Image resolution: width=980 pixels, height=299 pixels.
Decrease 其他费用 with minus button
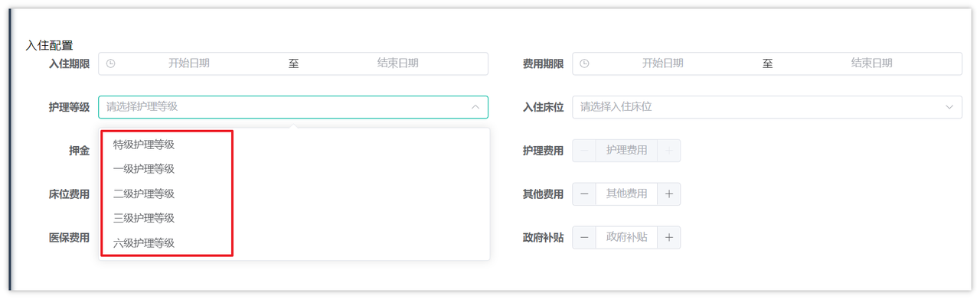[x=584, y=194]
